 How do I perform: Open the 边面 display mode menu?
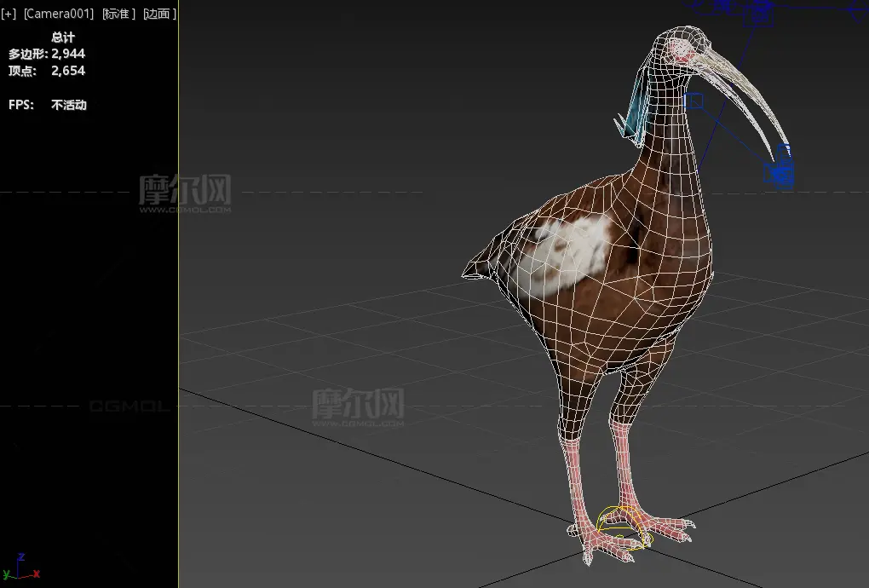click(158, 14)
